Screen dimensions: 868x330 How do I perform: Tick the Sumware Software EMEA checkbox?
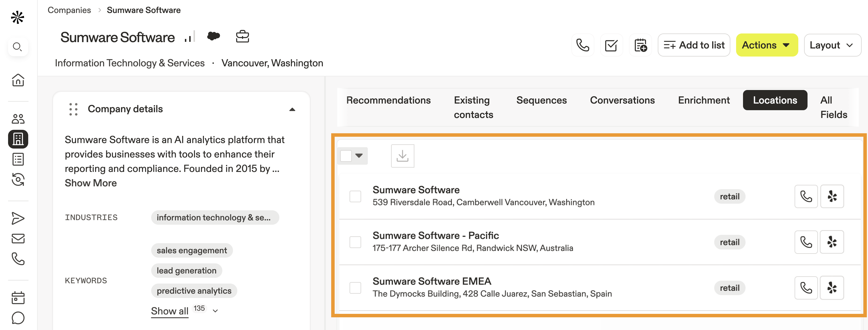pyautogui.click(x=355, y=288)
